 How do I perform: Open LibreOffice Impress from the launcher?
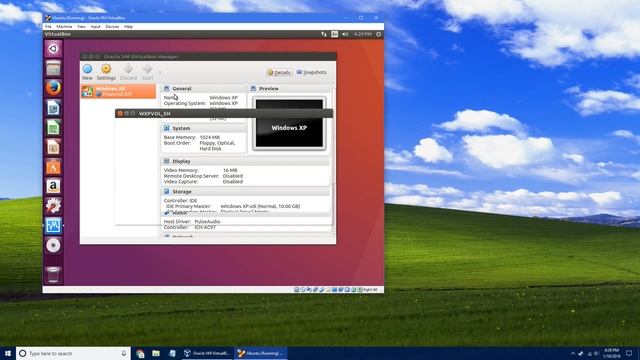point(53,147)
